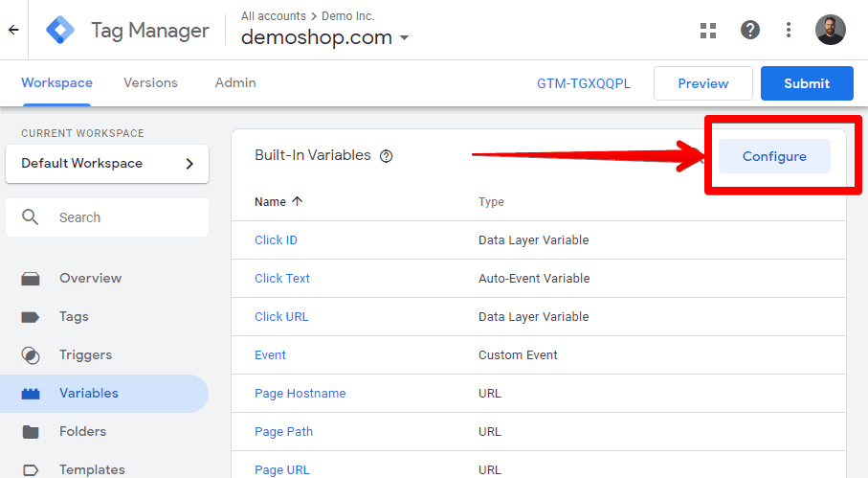Open Tags in the sidebar
The width and height of the screenshot is (868, 478).
[x=75, y=316]
